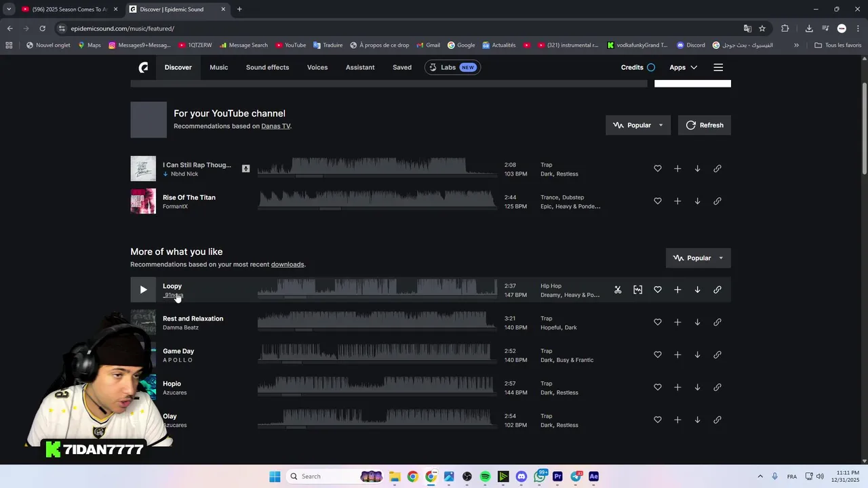
Task: Like I Can Still Rap Though track
Action: pos(658,169)
